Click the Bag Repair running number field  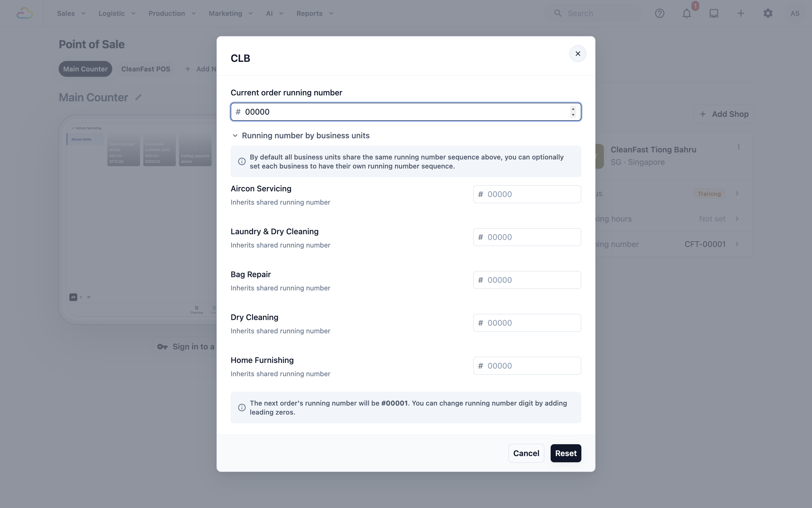tap(527, 280)
